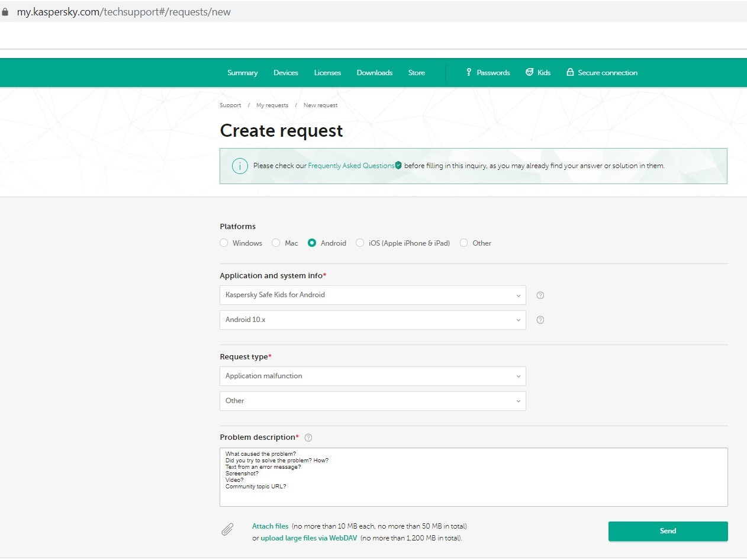The width and height of the screenshot is (747, 560).
Task: Click the Application and system info label
Action: tap(271, 276)
